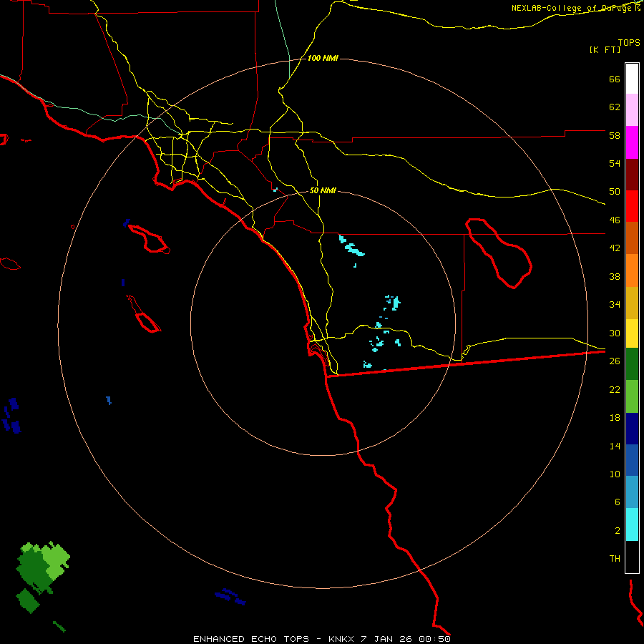Click the legend value "62"
Screen dimensions: 644x644
tap(615, 107)
